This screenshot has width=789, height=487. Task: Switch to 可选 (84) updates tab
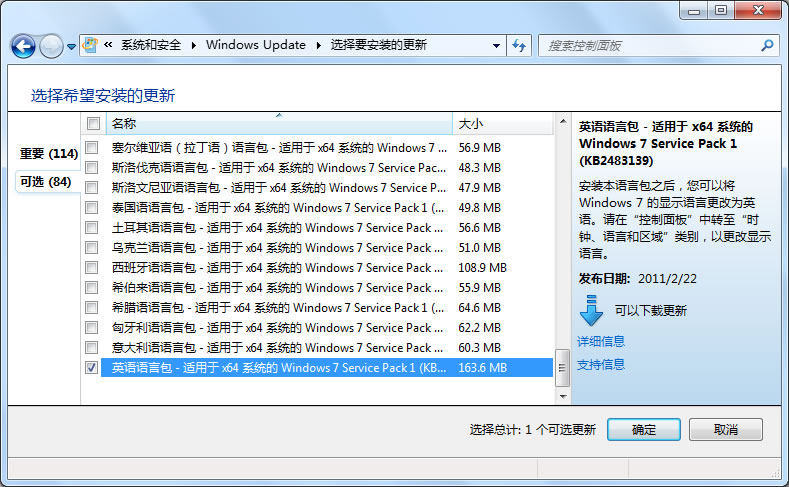46,182
